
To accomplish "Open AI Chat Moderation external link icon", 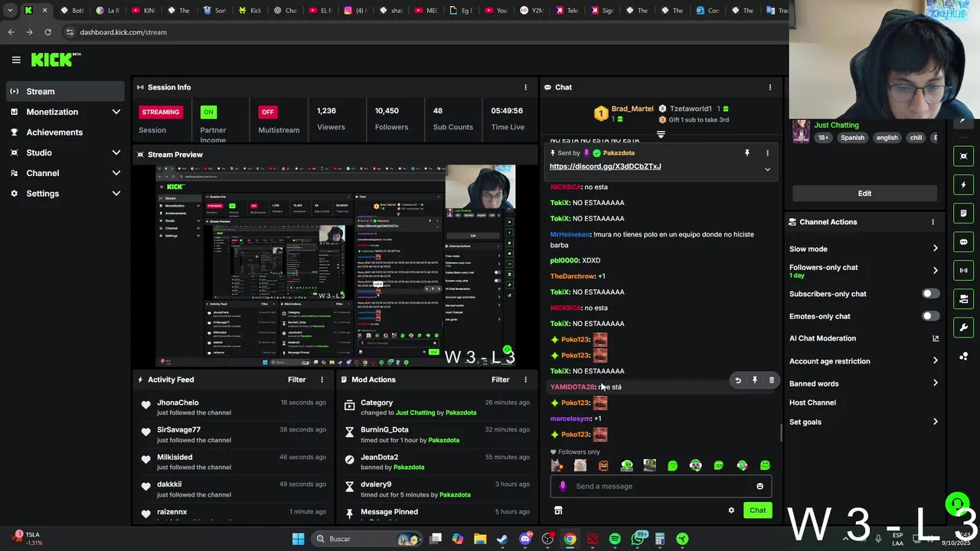I will pos(936,338).
